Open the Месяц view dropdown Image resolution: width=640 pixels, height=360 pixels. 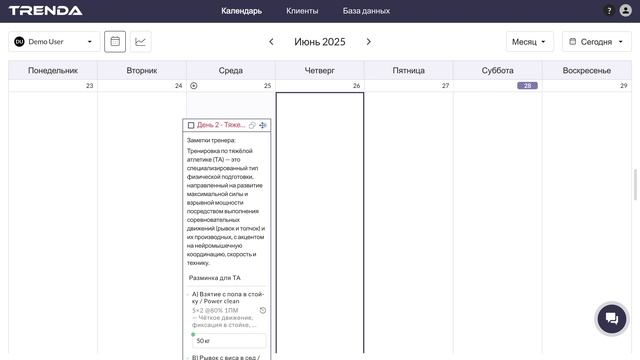tap(530, 42)
